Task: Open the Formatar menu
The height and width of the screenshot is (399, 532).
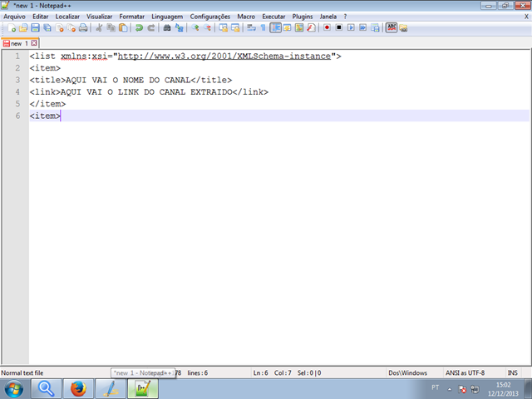Action: click(131, 17)
